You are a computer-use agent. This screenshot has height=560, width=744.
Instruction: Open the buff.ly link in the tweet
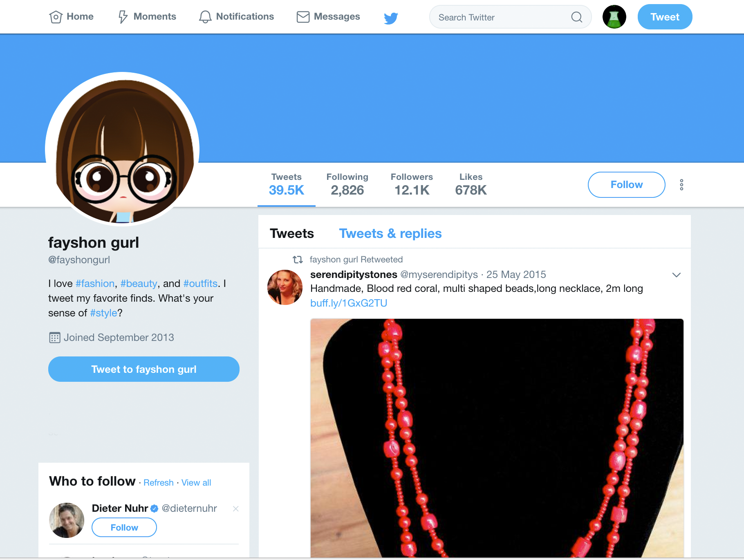348,302
